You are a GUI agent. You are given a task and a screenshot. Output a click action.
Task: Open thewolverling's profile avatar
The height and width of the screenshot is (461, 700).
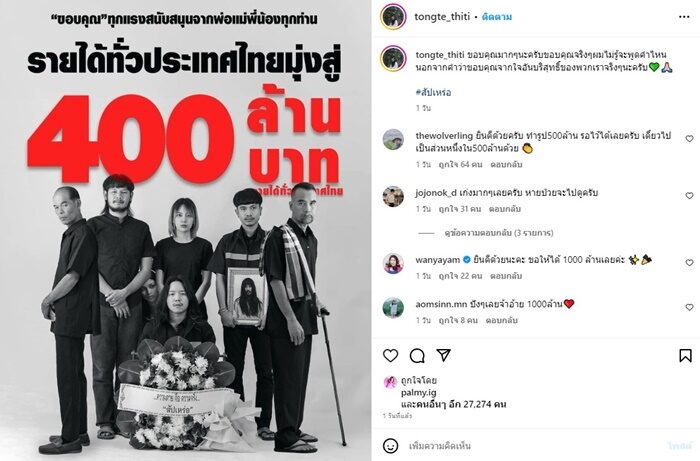393,140
